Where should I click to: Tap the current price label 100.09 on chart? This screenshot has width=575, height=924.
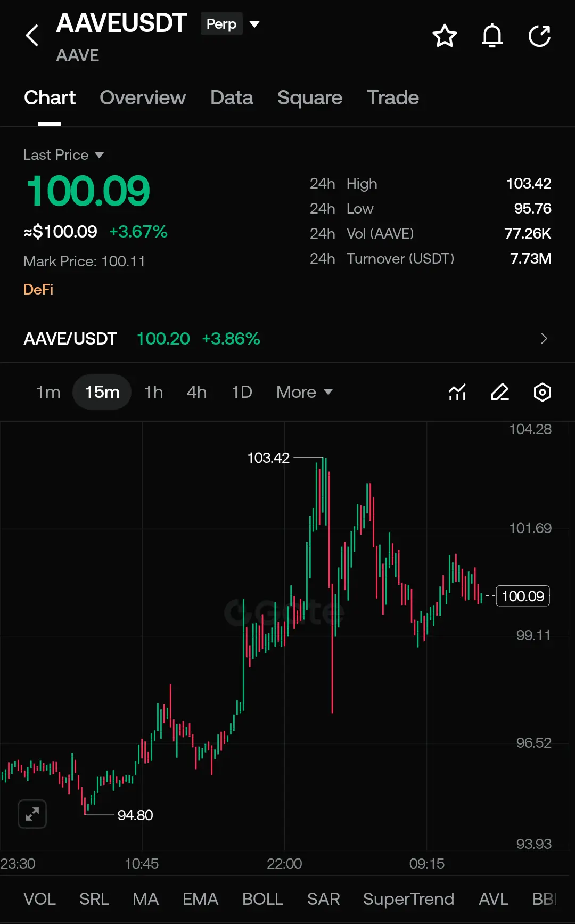[523, 596]
